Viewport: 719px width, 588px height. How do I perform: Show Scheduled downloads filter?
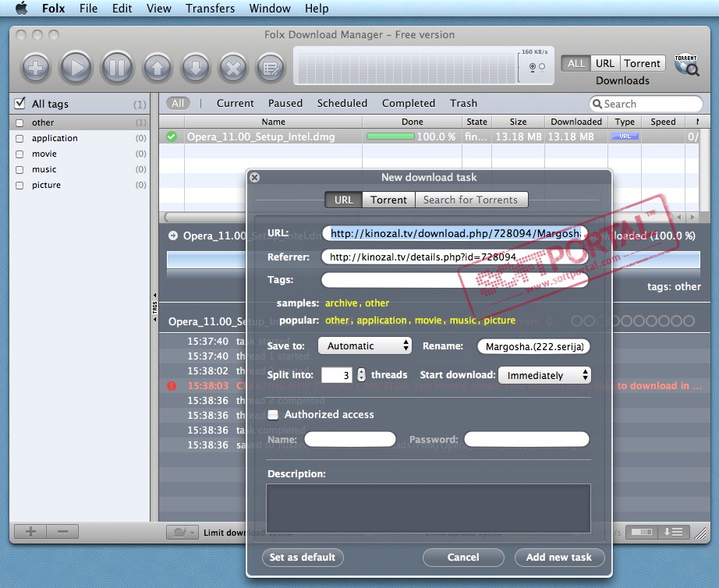tap(342, 103)
